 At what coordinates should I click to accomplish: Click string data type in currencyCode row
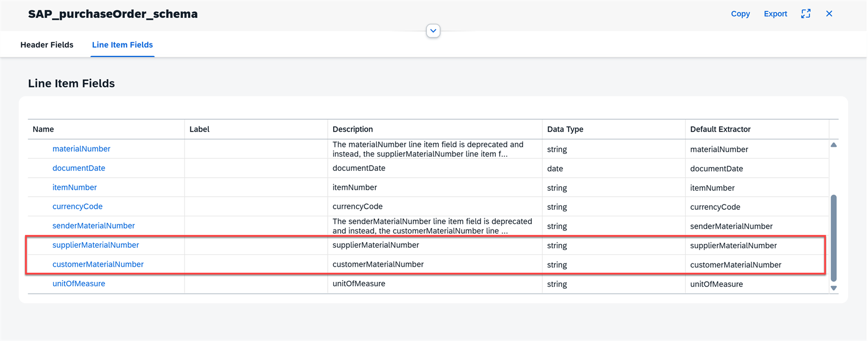557,207
